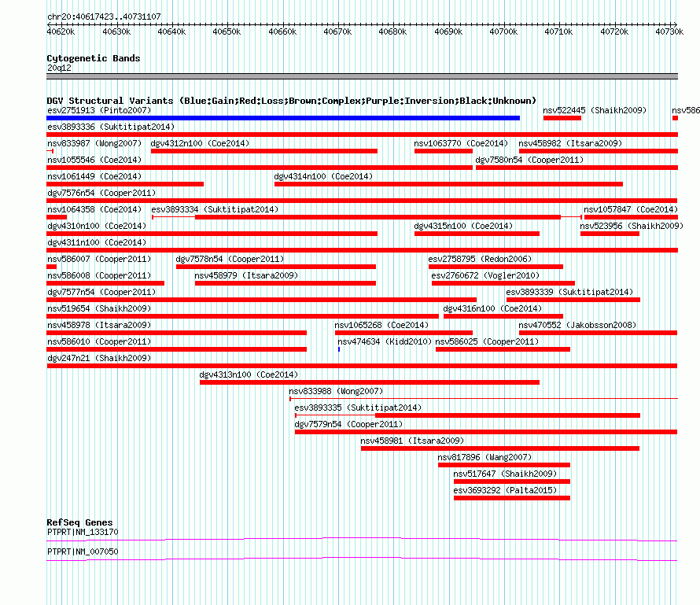Viewport: 700px width, 605px height.
Task: Select nsv458982 (Itsara2009) label
Action: pyautogui.click(x=570, y=143)
